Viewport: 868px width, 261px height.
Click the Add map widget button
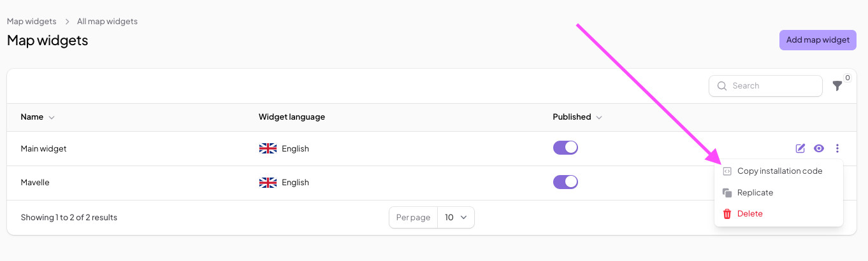pos(818,40)
